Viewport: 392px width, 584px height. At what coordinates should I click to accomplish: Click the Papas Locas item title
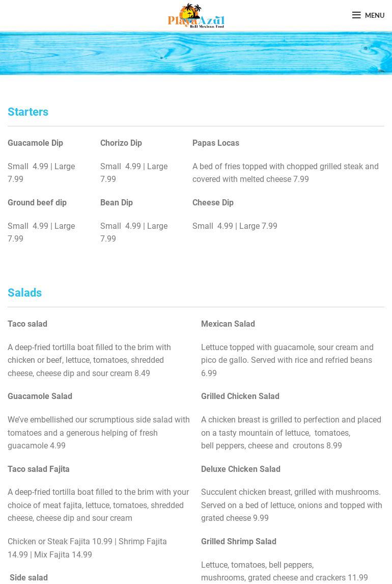tap(216, 143)
